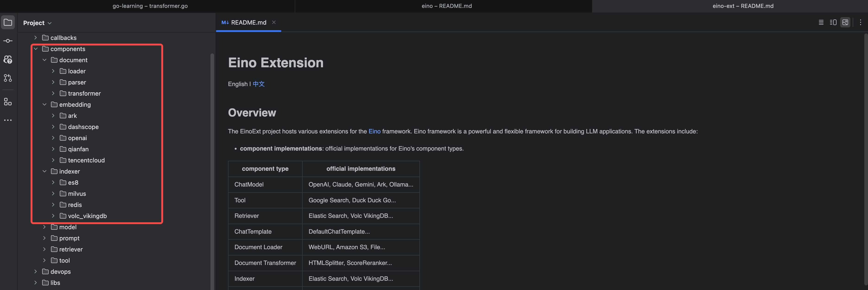Open the Structure tool window icon
868x290 pixels.
[8, 102]
